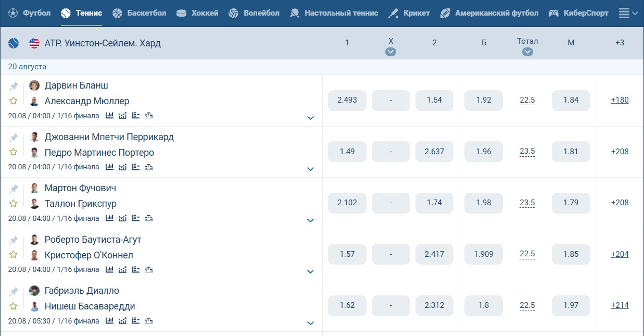
Task: Bet on Diallo to win at 1.62
Action: (x=347, y=305)
